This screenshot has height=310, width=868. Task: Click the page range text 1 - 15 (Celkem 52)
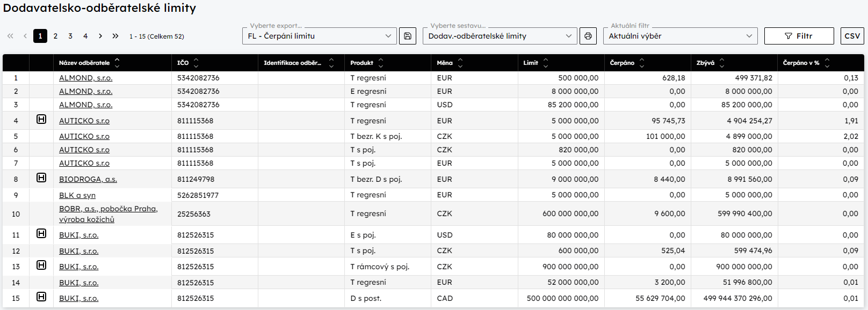click(x=157, y=36)
